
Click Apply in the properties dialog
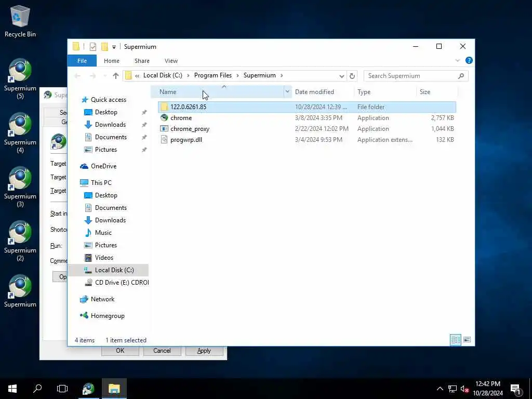[204, 351]
